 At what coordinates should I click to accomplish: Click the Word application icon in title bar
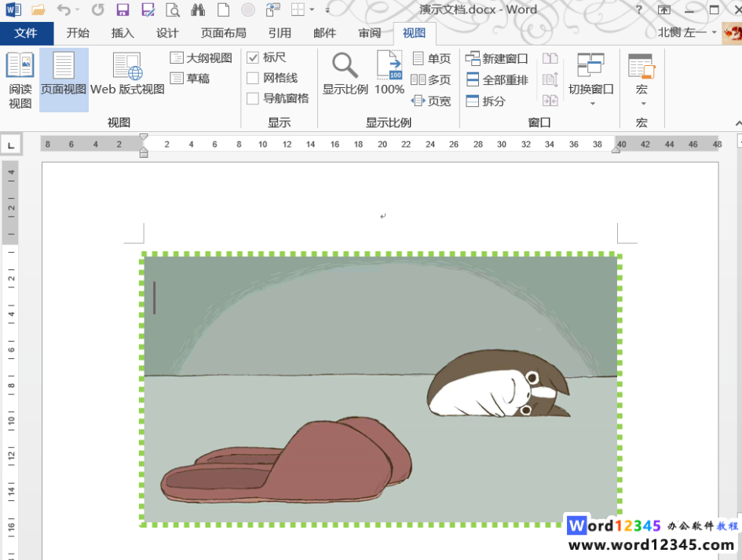pos(13,9)
